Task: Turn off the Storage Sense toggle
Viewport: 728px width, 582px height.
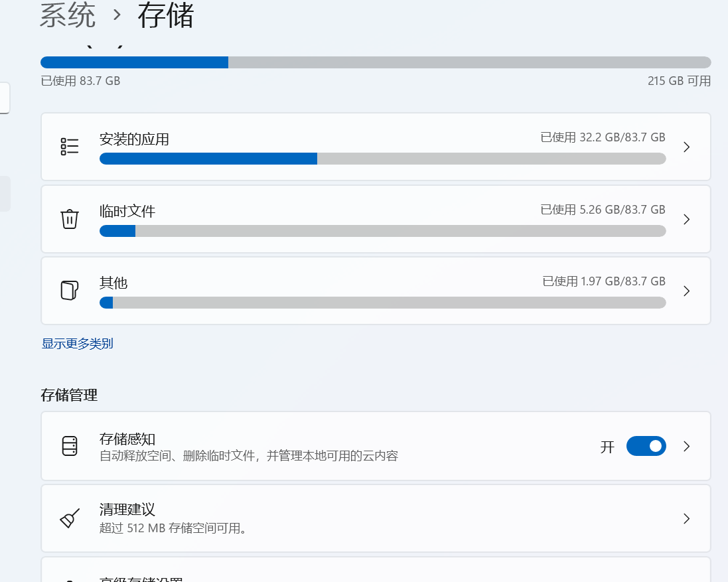Action: 646,446
